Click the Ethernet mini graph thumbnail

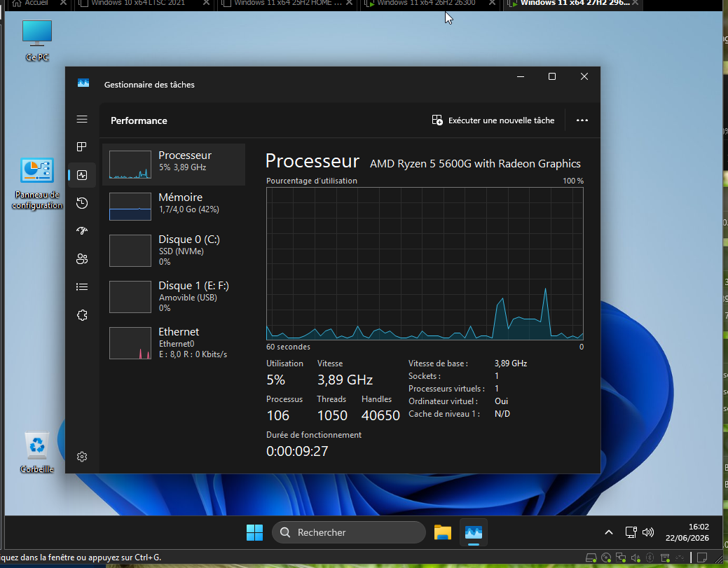130,343
